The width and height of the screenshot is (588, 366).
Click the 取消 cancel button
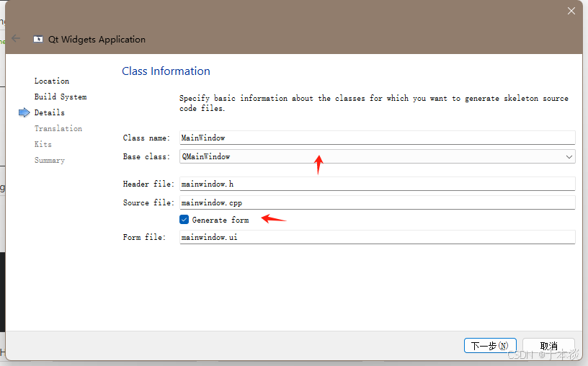coord(548,345)
